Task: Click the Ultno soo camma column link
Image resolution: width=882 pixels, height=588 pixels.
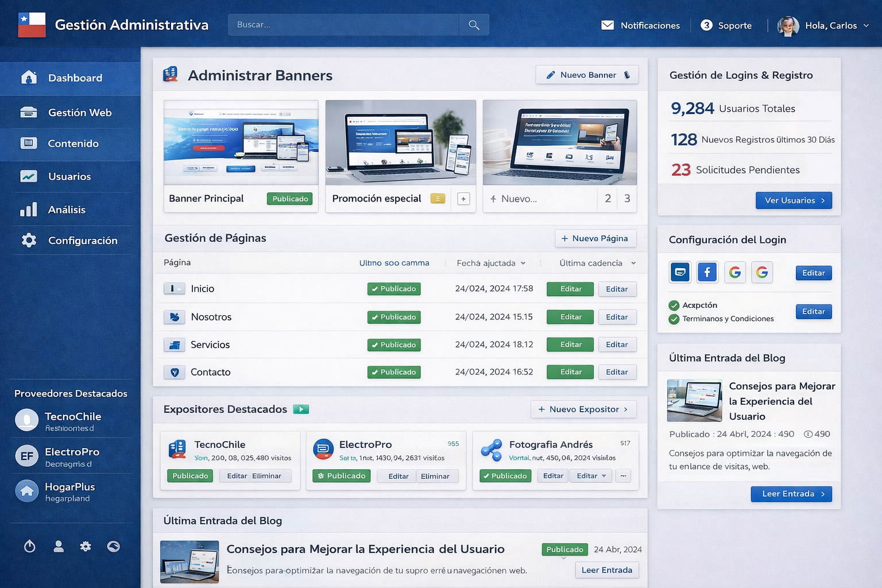Action: (x=394, y=263)
